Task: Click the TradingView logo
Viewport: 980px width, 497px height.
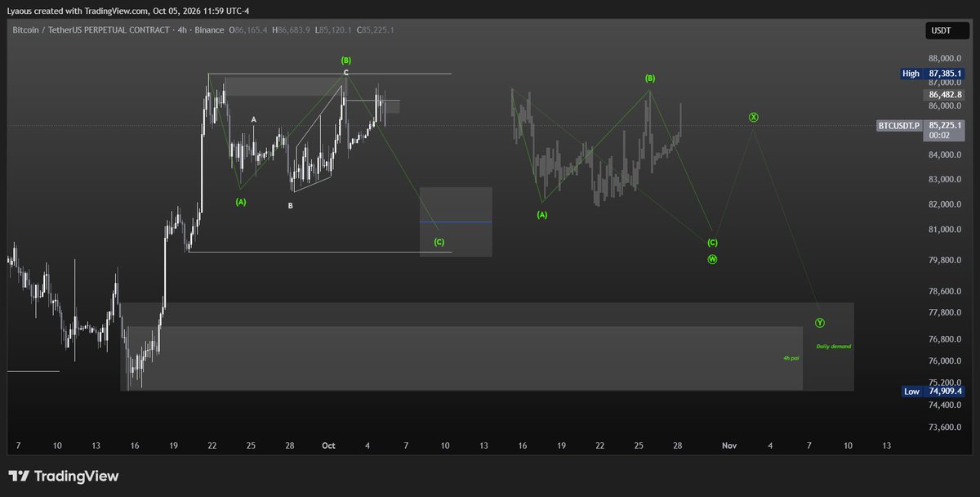Action: coord(63,476)
